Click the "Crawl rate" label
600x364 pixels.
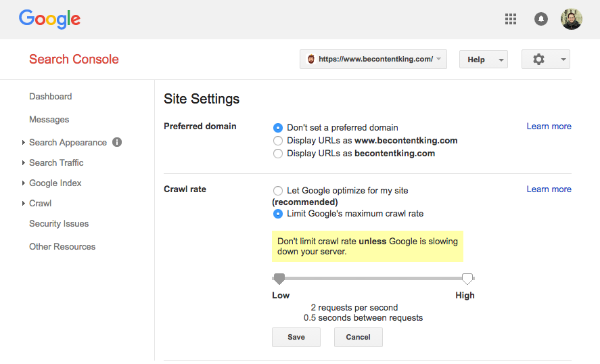coord(185,189)
